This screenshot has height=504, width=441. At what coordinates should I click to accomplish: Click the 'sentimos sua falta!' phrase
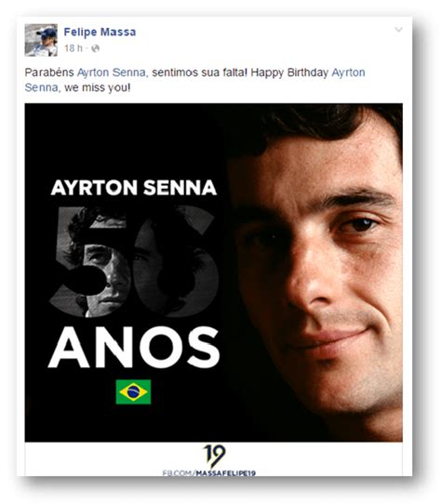(x=199, y=73)
